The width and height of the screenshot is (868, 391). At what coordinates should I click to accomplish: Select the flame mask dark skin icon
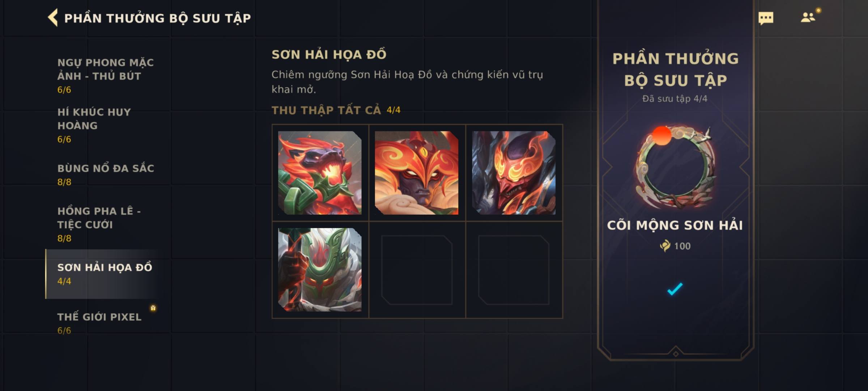(x=514, y=173)
